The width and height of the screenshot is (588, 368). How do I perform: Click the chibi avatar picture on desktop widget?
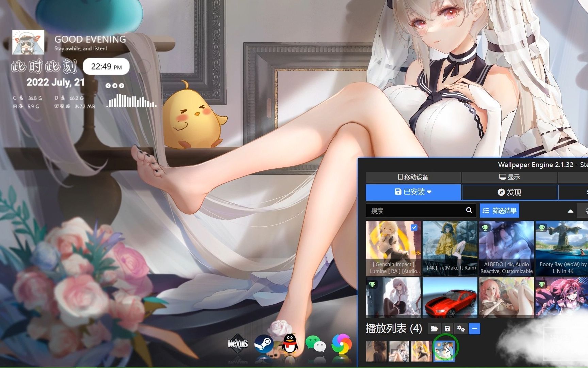pos(28,42)
